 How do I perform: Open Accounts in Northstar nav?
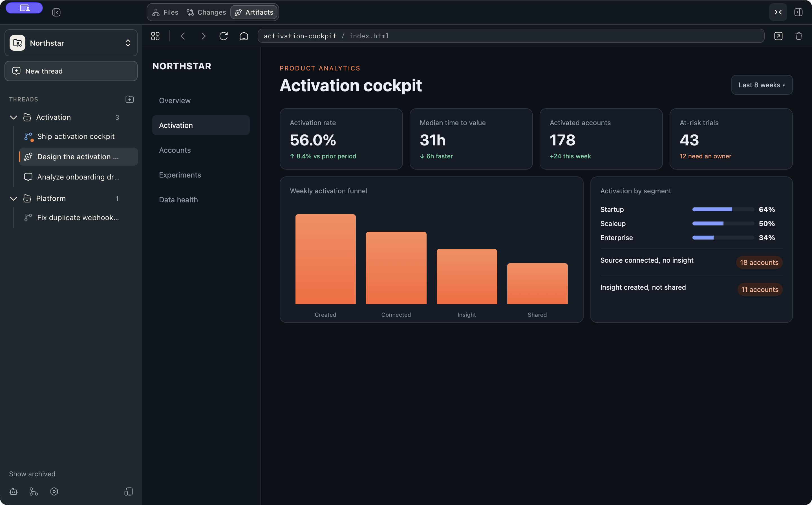click(x=201, y=150)
